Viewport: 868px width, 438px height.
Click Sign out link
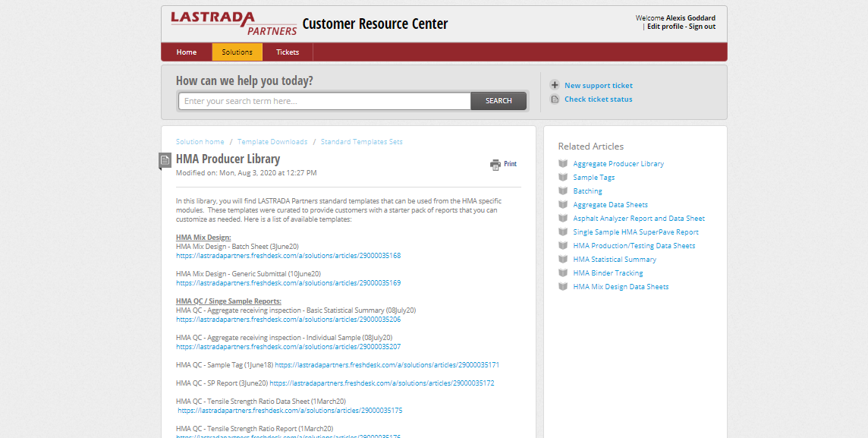coord(702,27)
